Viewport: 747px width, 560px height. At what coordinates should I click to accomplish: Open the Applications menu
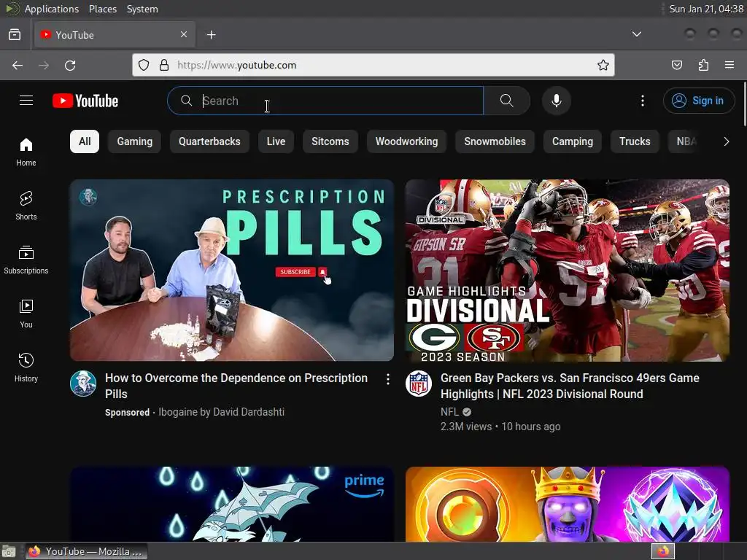point(52,9)
